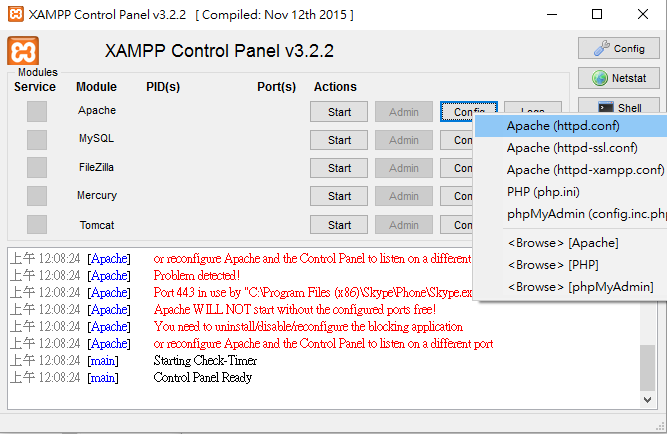Toggle the Mercury service checkbox

pyautogui.click(x=37, y=196)
